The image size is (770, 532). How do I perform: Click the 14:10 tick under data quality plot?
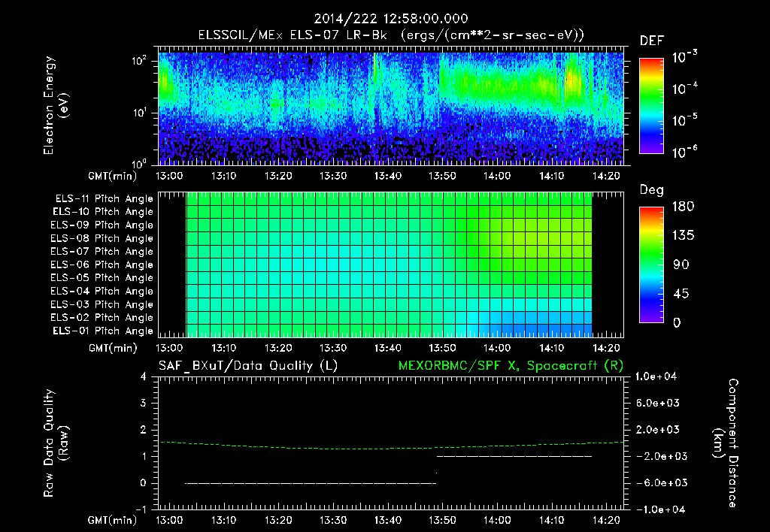click(x=551, y=520)
